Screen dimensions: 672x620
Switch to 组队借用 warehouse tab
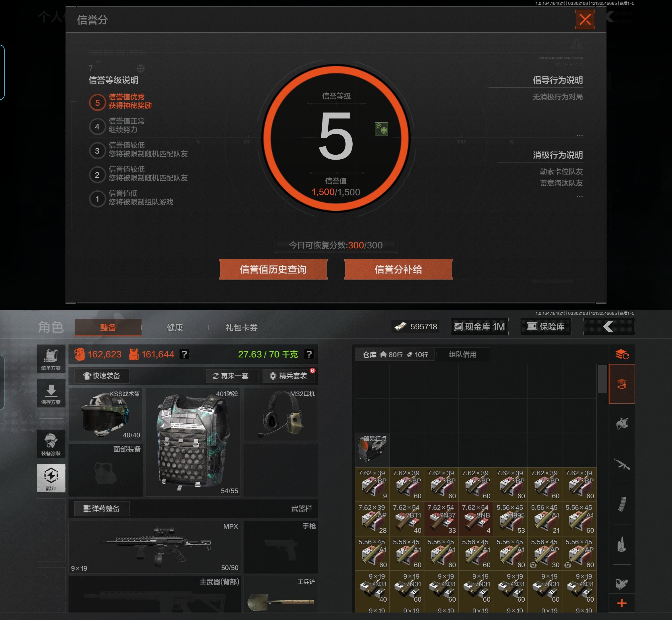[x=463, y=354]
